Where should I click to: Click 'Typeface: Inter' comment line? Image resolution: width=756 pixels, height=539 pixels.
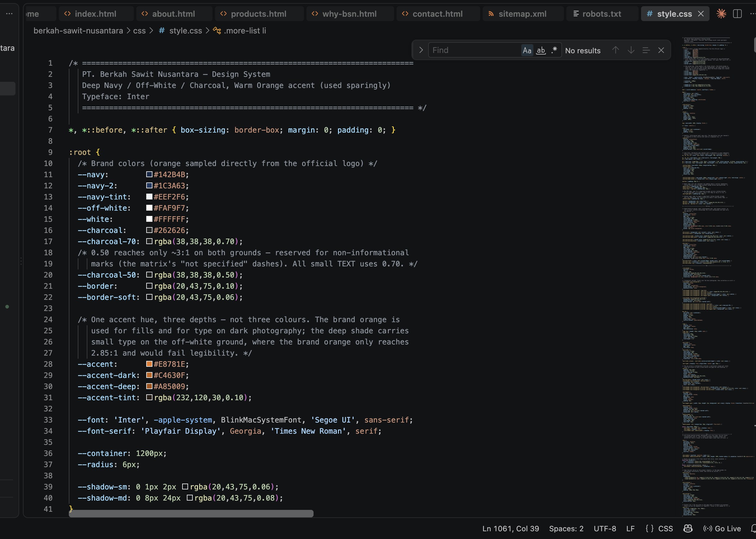pos(116,96)
